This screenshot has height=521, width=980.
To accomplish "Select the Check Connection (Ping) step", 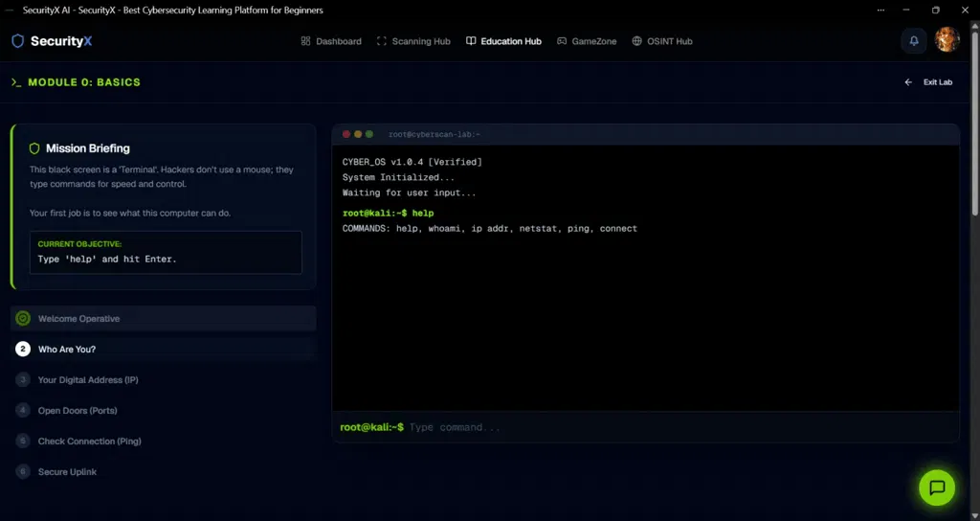I will 163,441.
